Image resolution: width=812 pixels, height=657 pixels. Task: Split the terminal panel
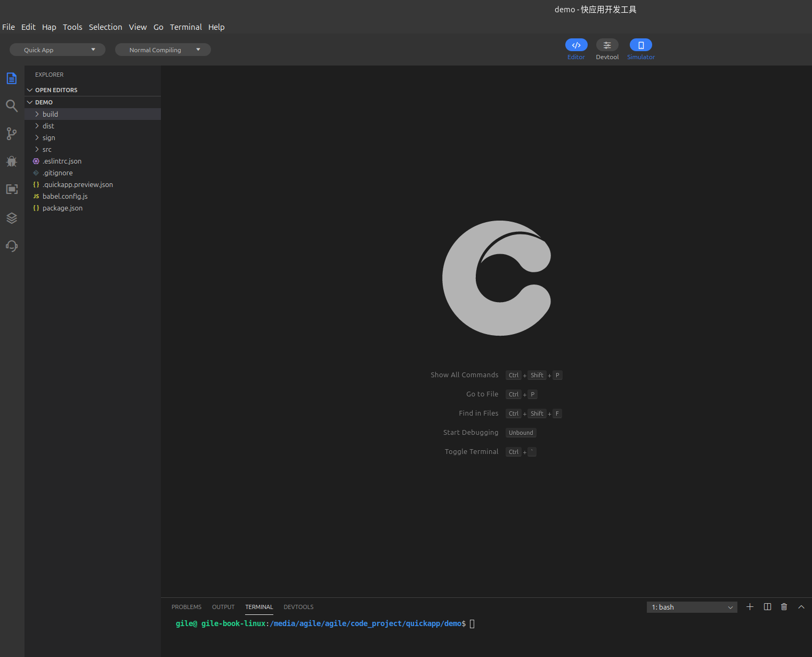click(767, 607)
